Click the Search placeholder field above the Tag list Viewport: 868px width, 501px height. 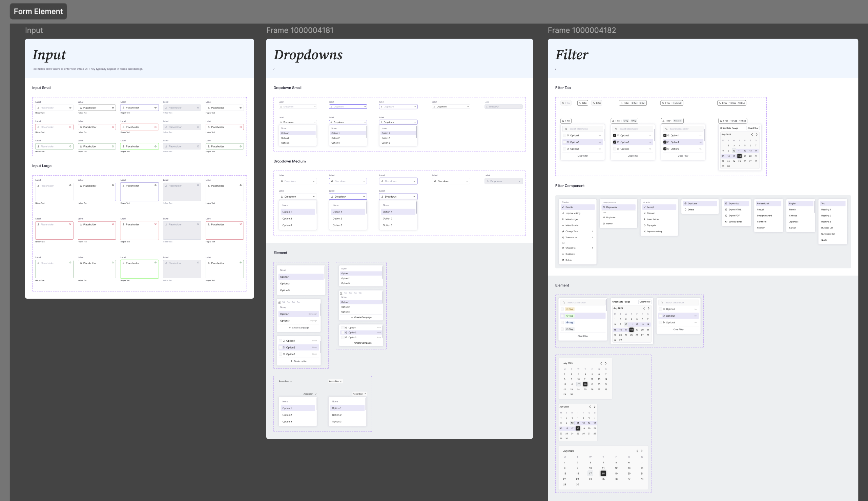click(583, 302)
